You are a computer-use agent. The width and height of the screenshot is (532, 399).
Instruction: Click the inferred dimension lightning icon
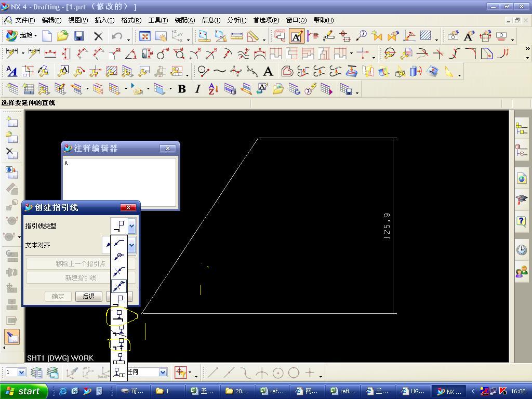point(12,54)
